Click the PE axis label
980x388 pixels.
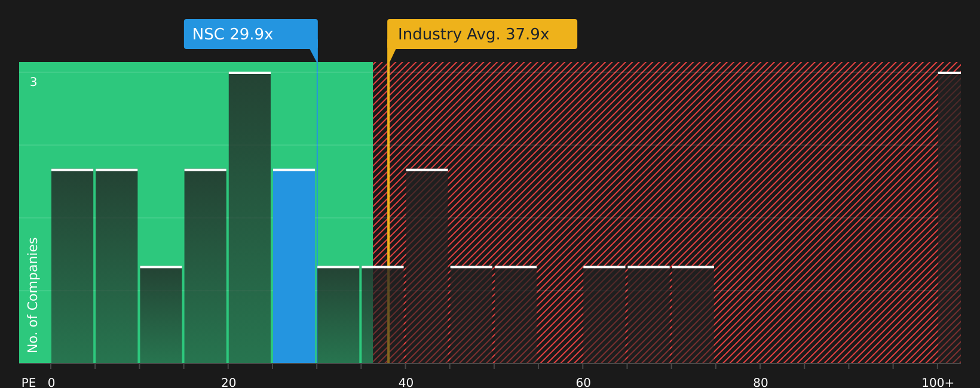[29, 382]
